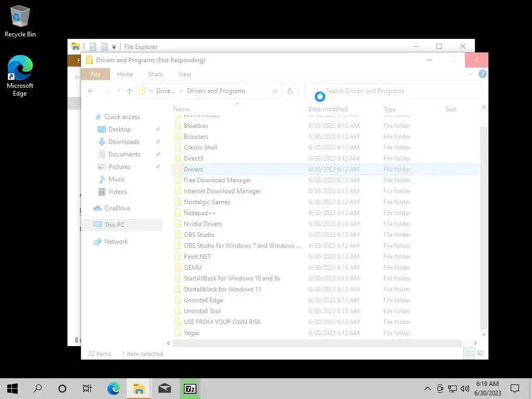Sort by the Size column header
The image size is (532, 399).
(x=451, y=109)
